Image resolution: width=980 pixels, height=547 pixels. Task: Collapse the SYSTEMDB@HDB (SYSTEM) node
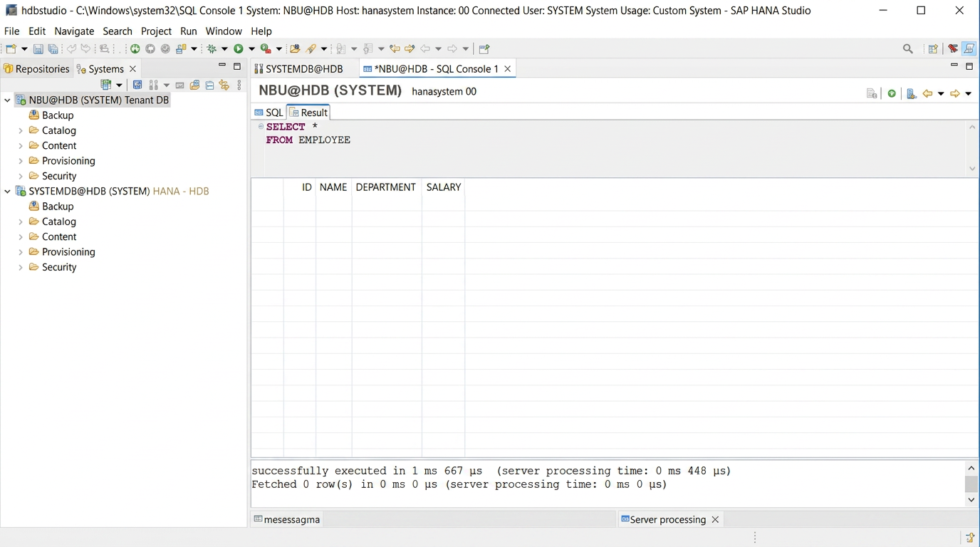(x=8, y=192)
